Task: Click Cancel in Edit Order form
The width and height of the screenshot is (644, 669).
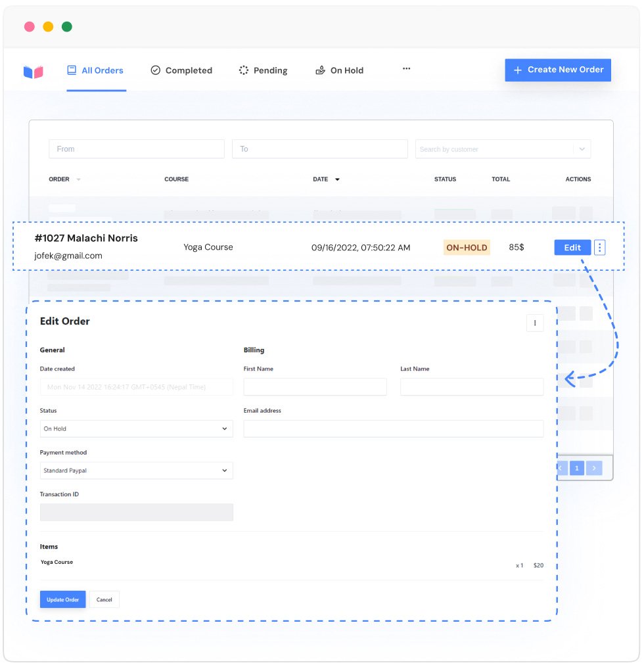Action: pyautogui.click(x=104, y=599)
